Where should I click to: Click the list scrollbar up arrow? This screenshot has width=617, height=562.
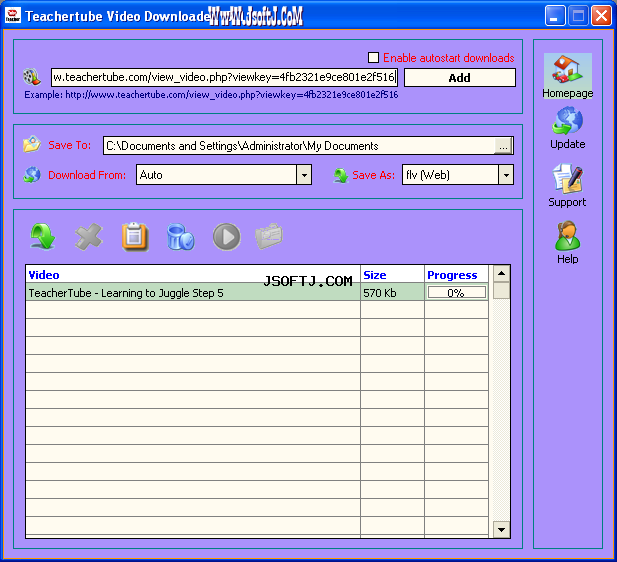click(501, 274)
